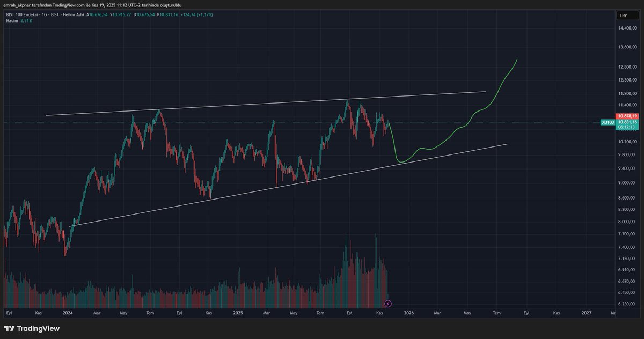The height and width of the screenshot is (339, 644).
Task: Select the upper white trendline of the channel
Action: pyautogui.click(x=266, y=104)
